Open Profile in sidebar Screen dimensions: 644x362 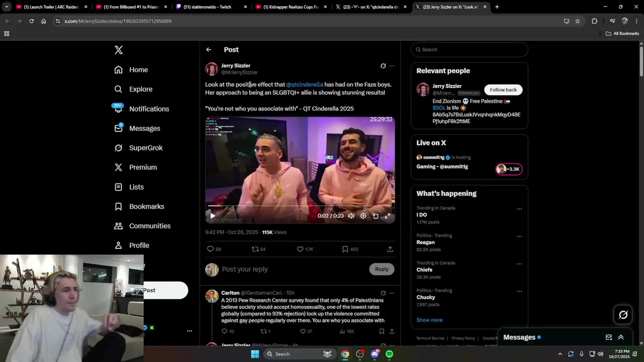pos(131,245)
